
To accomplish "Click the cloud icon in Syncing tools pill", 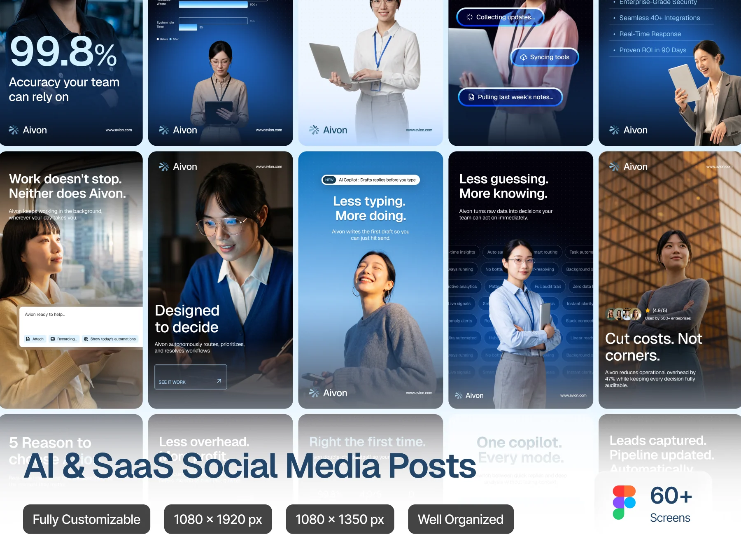I will (524, 57).
